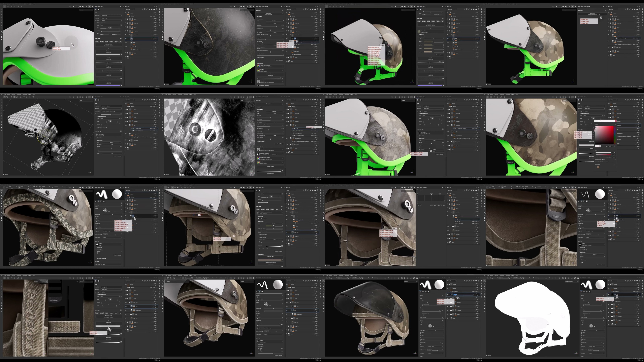Viewport: 644px width, 362px height.
Task: Top-left screenshot: click the rough channel button
Action: tap(106, 42)
